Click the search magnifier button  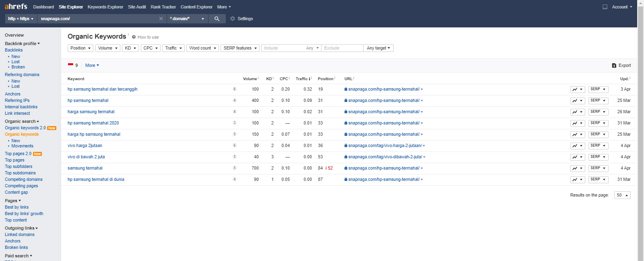217,19
